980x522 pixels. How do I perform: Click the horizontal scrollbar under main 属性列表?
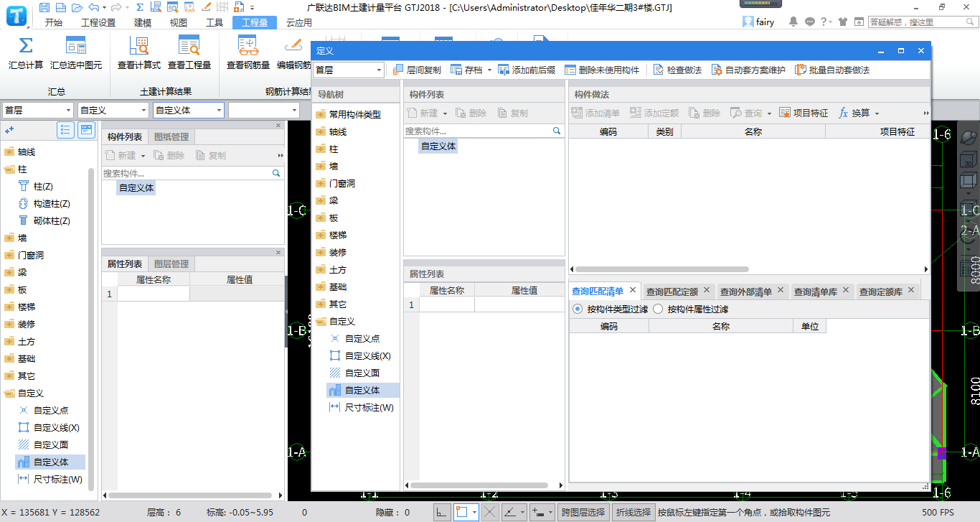click(x=190, y=495)
